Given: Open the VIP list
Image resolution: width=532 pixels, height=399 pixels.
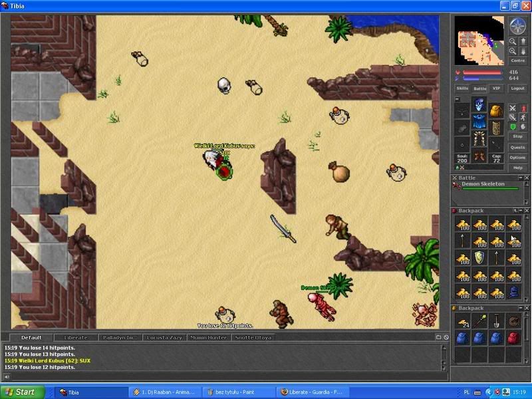Looking at the screenshot, I should pos(496,88).
